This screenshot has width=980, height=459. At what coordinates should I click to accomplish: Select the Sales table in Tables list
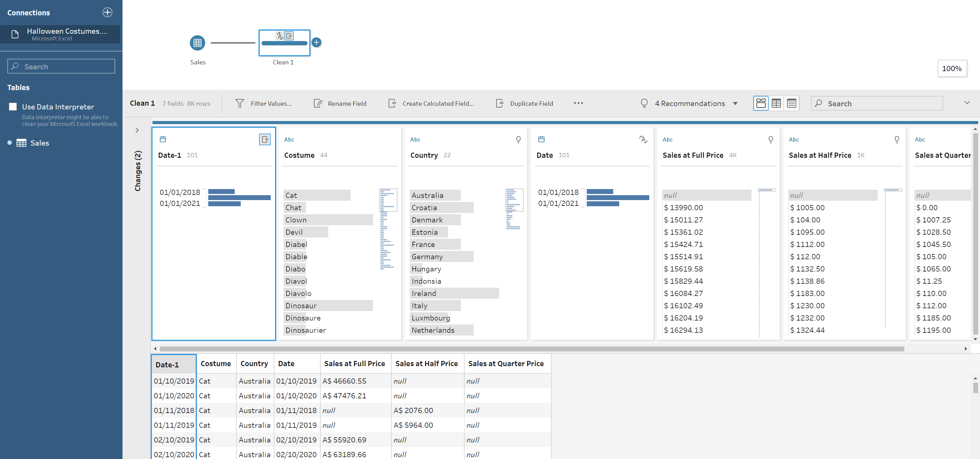point(39,143)
